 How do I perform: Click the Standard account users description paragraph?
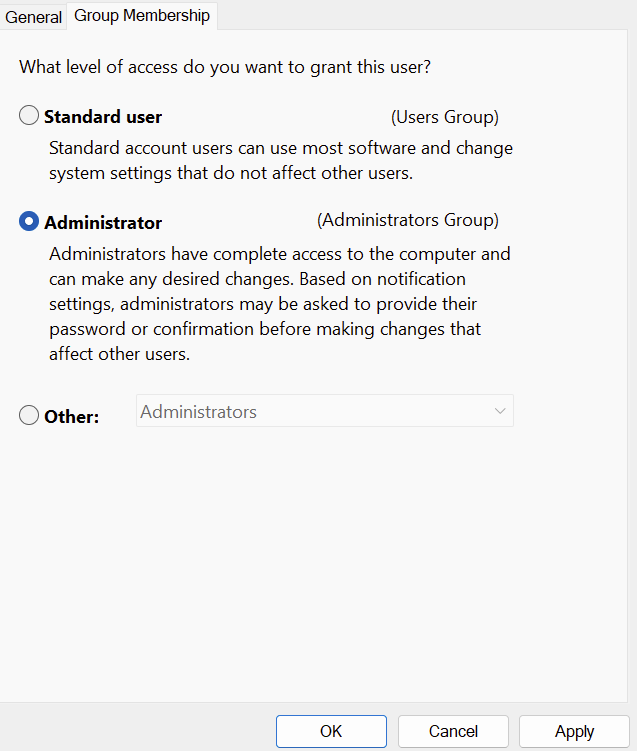(280, 160)
